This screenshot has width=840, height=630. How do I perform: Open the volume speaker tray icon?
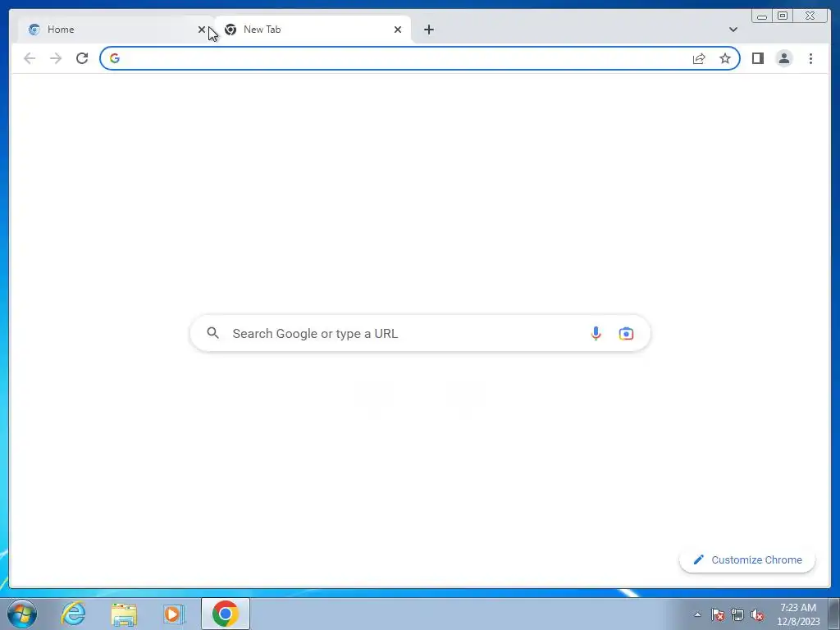[x=757, y=614]
